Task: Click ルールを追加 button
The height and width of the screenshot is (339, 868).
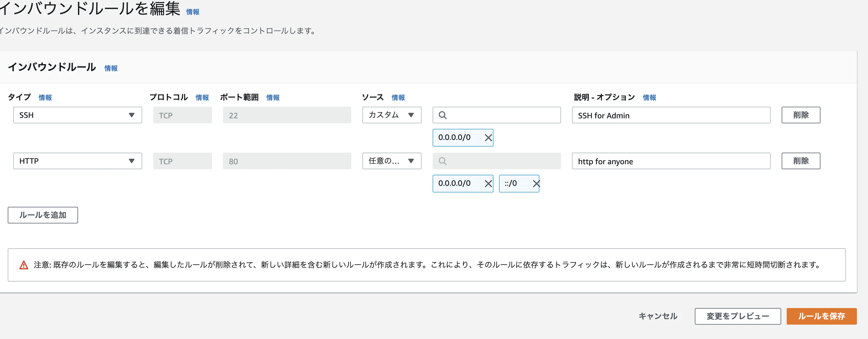Action: [x=43, y=215]
